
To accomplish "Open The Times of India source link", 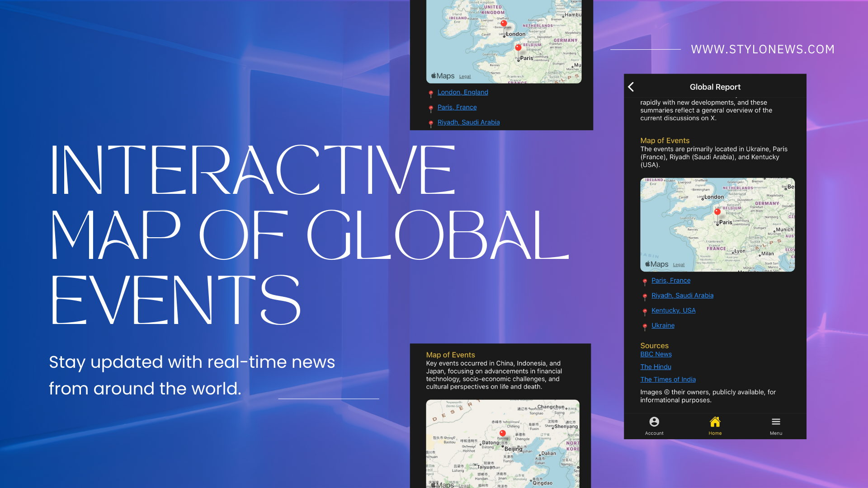I will coord(668,380).
